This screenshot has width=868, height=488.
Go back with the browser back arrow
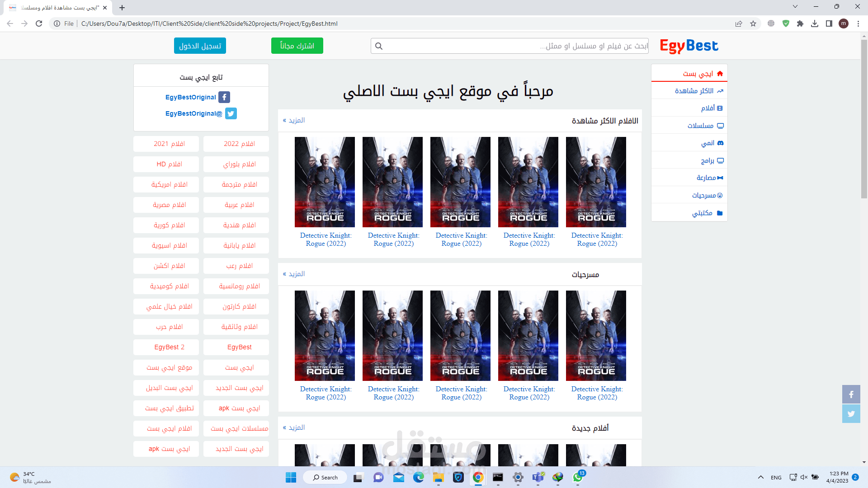10,23
